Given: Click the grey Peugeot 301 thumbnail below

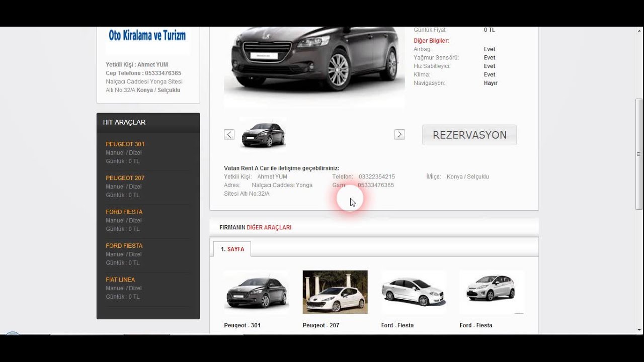Looking at the screenshot, I should [257, 292].
